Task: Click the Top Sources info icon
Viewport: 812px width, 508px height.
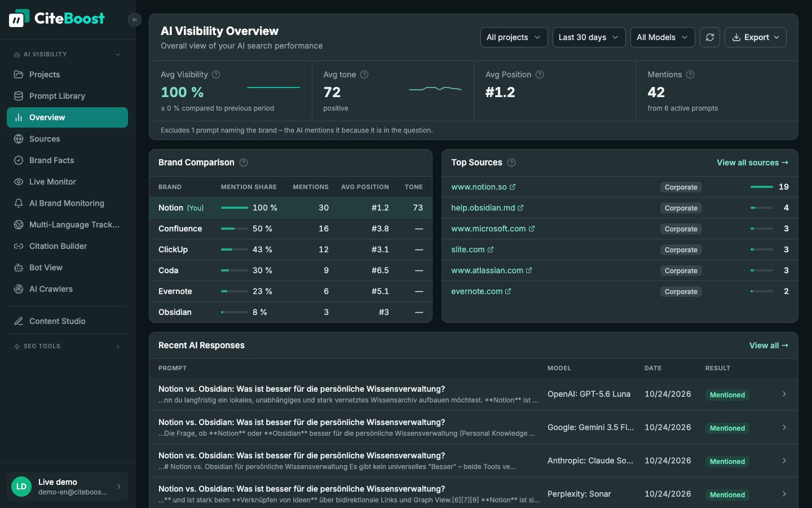Action: tap(511, 163)
